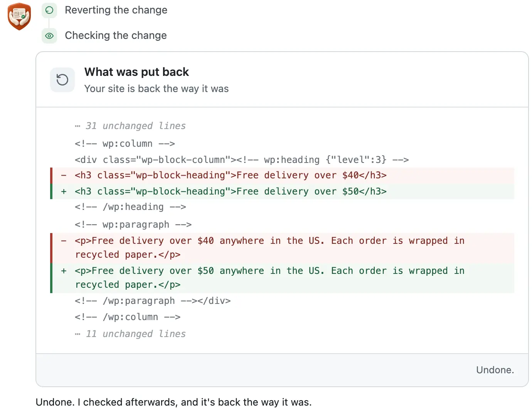Click the "Your site is back the way it was" subtitle
The height and width of the screenshot is (416, 532).
(157, 89)
